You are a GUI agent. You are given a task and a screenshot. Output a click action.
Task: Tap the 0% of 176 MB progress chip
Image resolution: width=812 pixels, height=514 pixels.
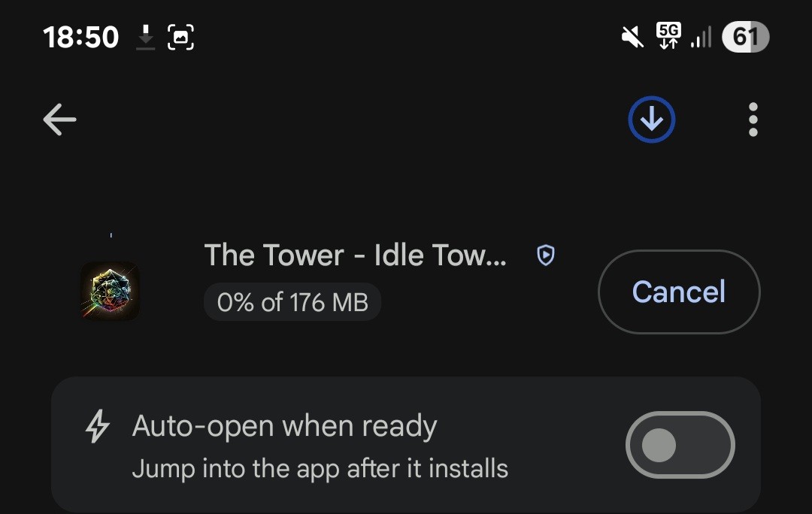point(292,302)
